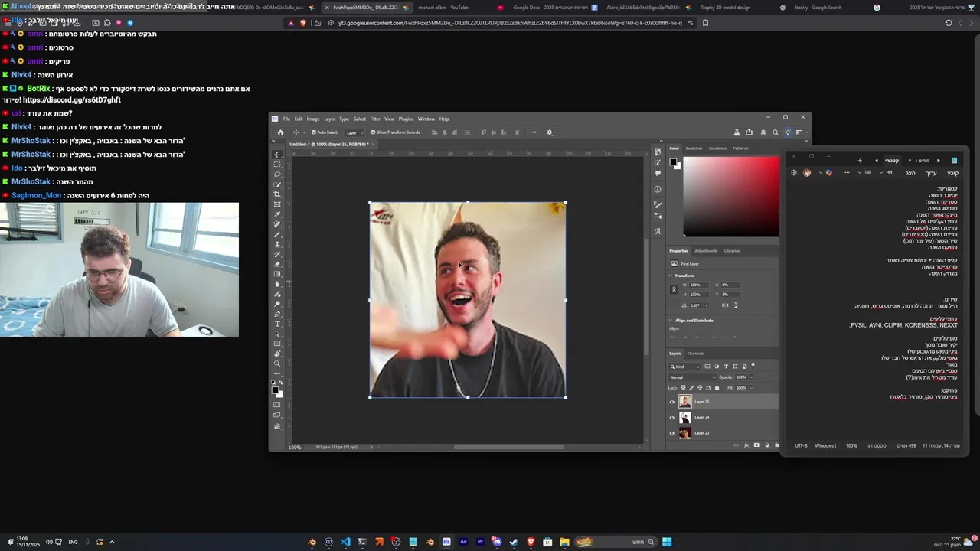980x551 pixels.
Task: Select the Zoom magnifier tool in toolbar
Action: tap(276, 364)
